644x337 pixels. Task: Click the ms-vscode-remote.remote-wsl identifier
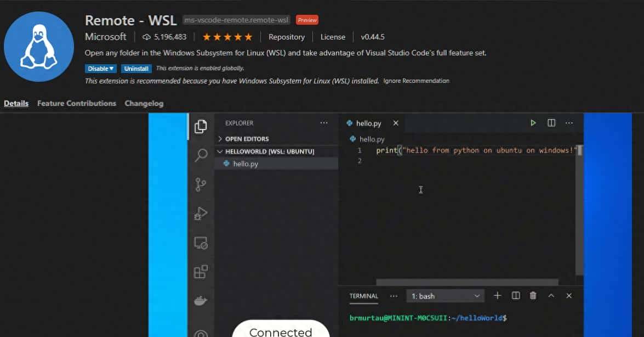tap(236, 20)
